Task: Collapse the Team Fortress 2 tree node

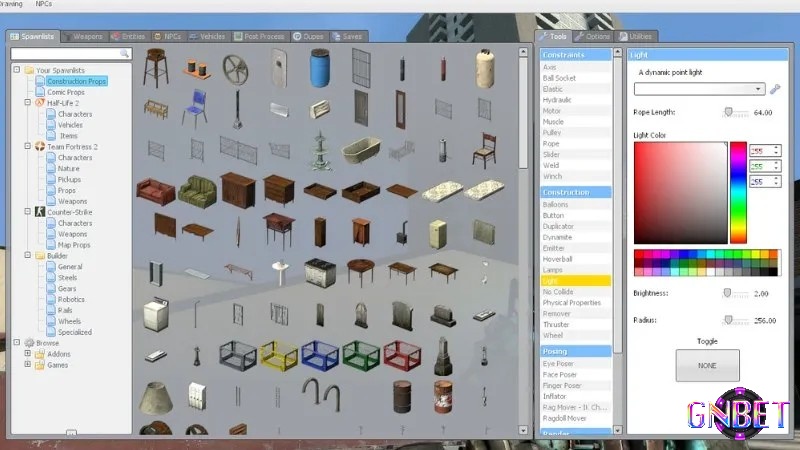Action: tap(28, 146)
